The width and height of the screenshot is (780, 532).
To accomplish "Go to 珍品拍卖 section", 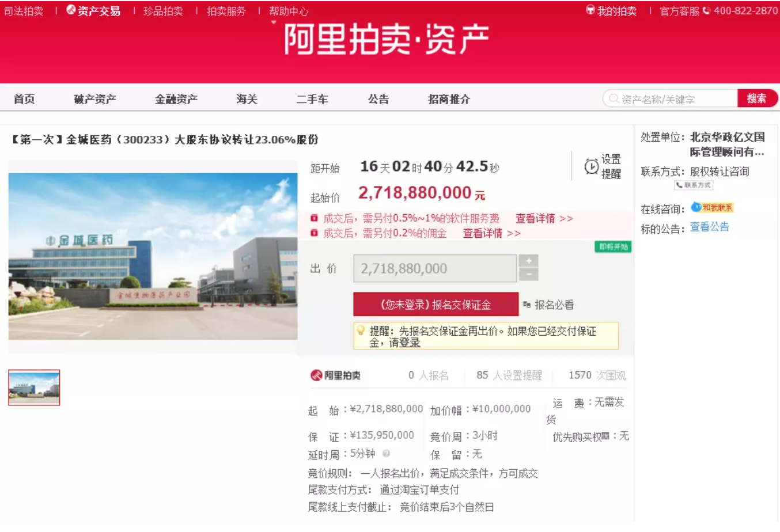I will [163, 11].
